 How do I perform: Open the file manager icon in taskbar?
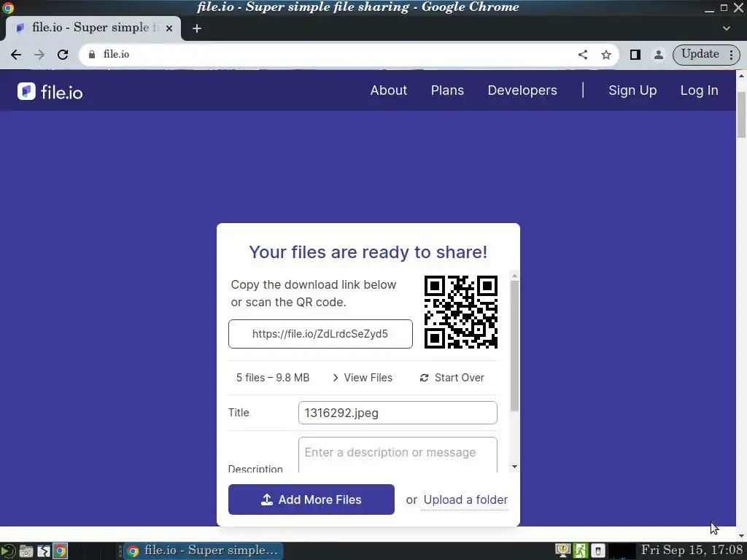(x=26, y=551)
